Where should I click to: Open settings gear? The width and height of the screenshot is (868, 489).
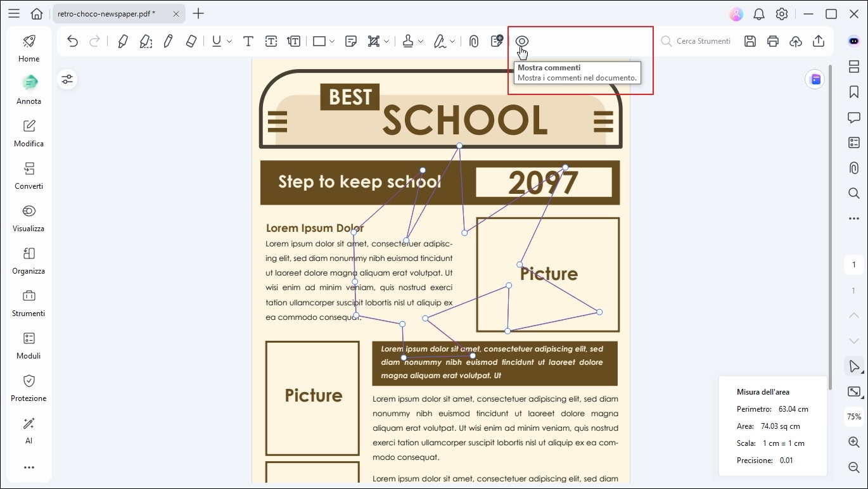point(782,14)
